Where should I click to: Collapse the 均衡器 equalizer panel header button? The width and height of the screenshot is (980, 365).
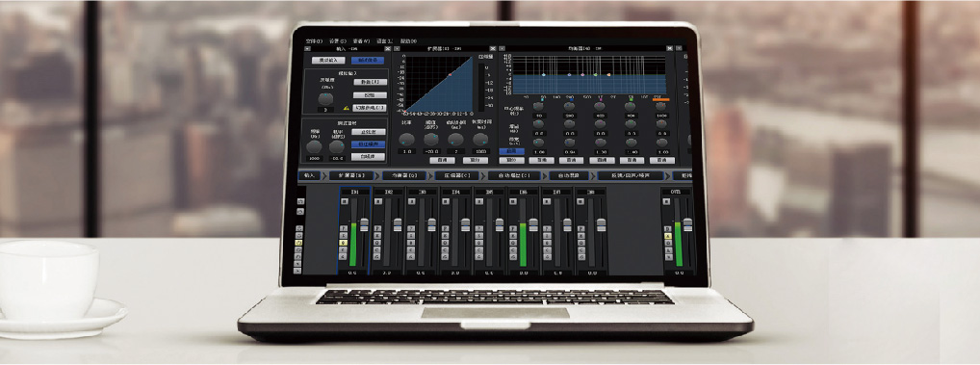coord(502,49)
